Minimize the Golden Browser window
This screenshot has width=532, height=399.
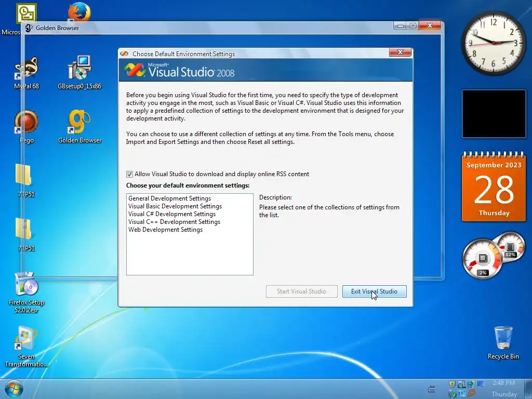pyautogui.click(x=401, y=26)
